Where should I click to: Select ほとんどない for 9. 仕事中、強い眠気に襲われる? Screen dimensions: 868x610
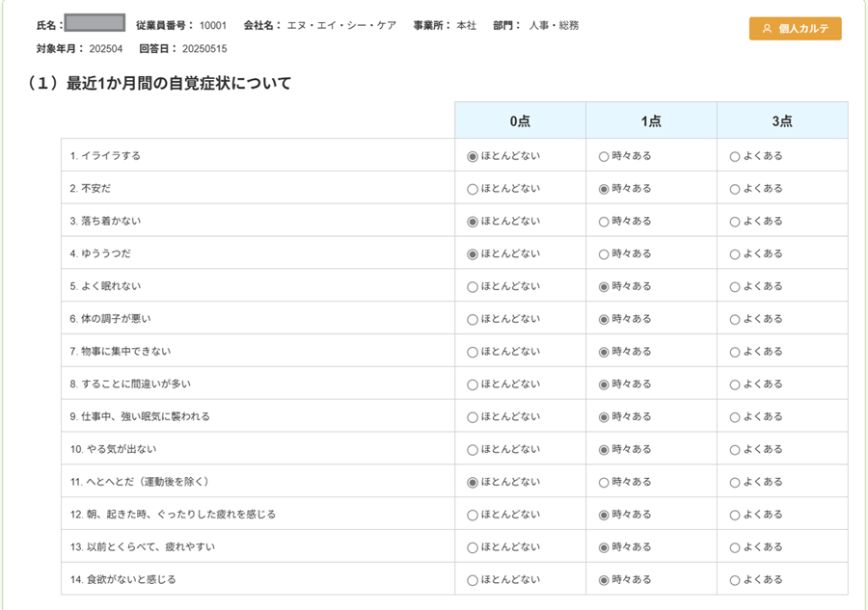pos(473,417)
